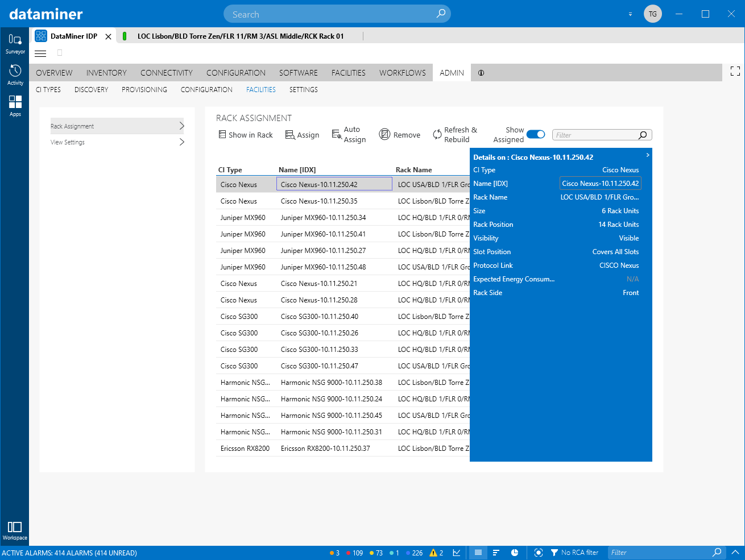Select the LOC Lisbon Rack 01 tab
This screenshot has height=560, width=745.
click(240, 36)
